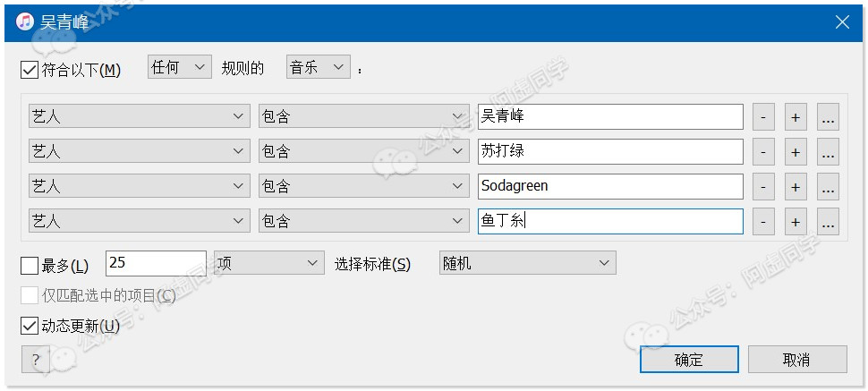This screenshot has width=868, height=391.
Task: Cancel with the 取消 button
Action: 797,360
